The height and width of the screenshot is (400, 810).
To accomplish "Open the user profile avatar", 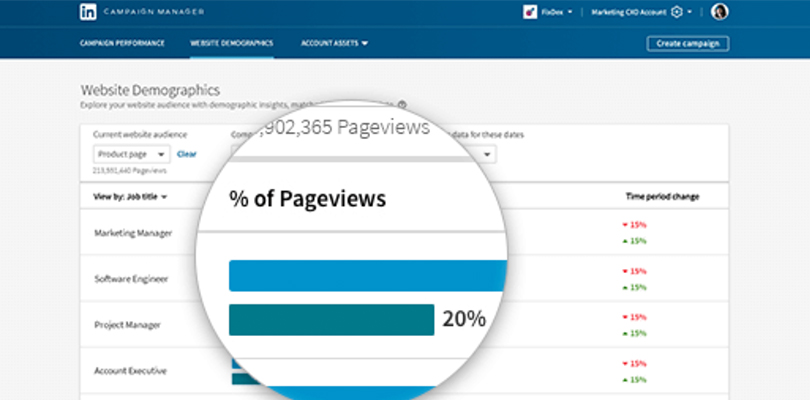I will click(x=720, y=12).
